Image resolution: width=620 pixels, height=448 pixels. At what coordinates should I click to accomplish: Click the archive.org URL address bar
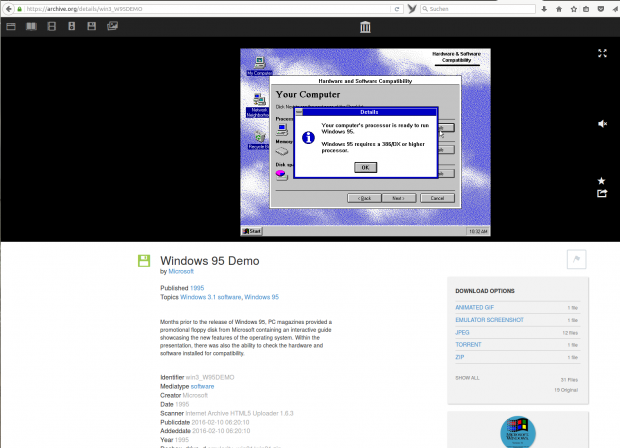click(209, 9)
